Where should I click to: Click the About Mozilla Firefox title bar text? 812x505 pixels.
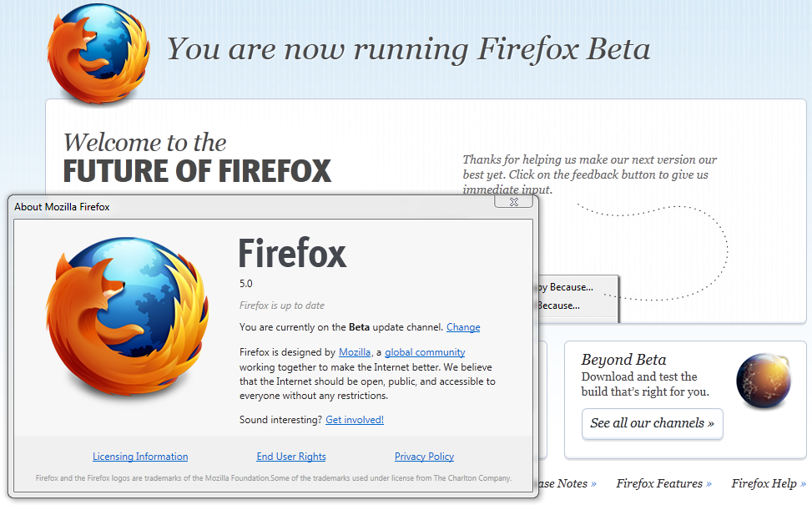click(62, 207)
